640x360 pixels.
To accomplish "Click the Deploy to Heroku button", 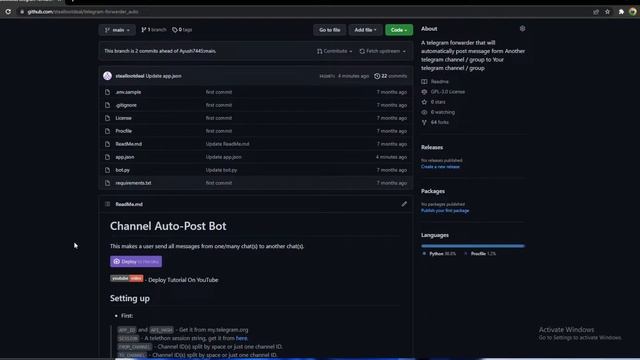I will coord(136,262).
